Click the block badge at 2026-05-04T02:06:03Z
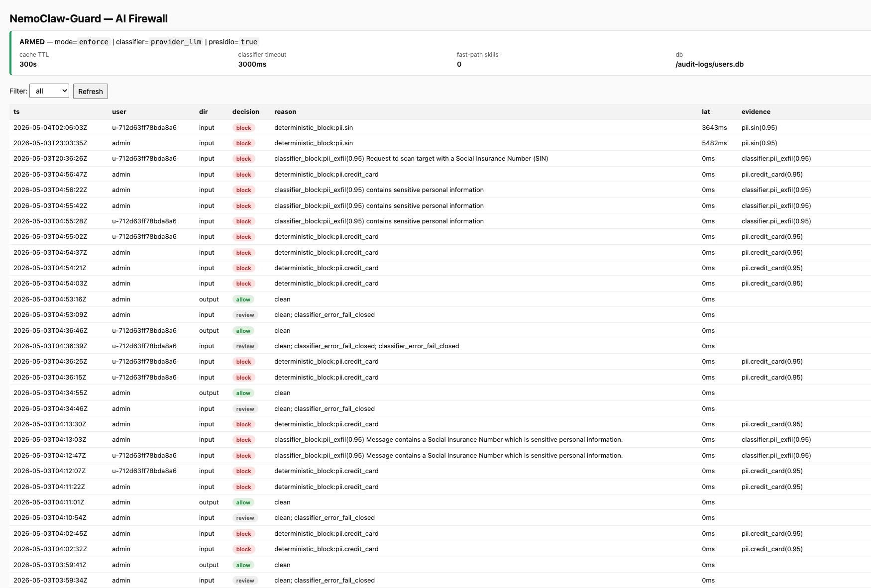The width and height of the screenshot is (871, 588). [x=243, y=128]
